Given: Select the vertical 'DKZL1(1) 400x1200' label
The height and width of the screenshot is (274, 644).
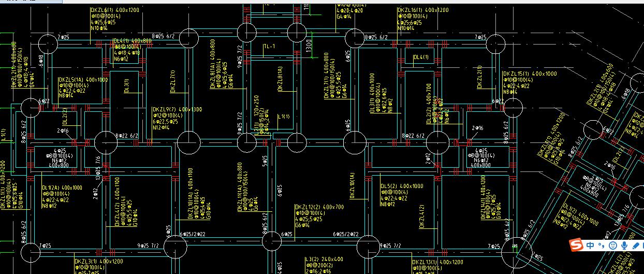Looking at the screenshot, I should [x=3, y=184].
